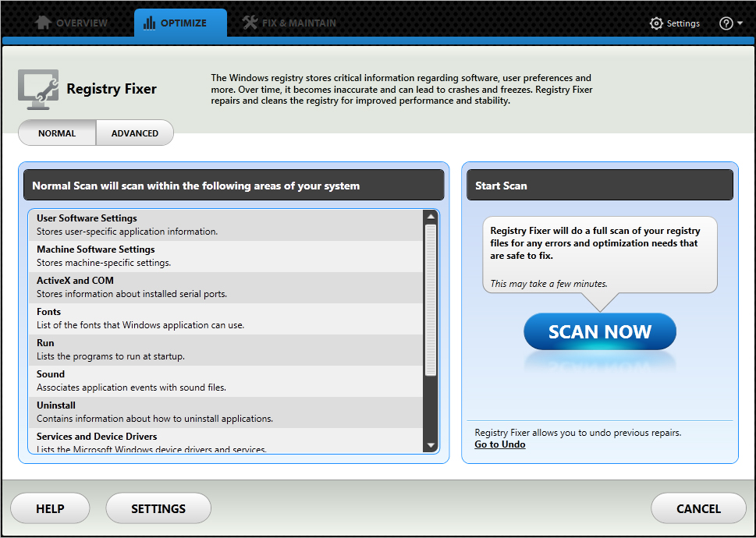This screenshot has width=756, height=538.
Task: Follow the Go to Undo link
Action: [x=499, y=444]
